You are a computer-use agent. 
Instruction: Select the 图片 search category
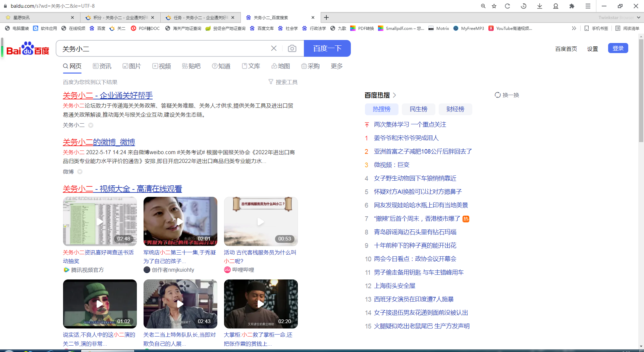click(x=131, y=66)
